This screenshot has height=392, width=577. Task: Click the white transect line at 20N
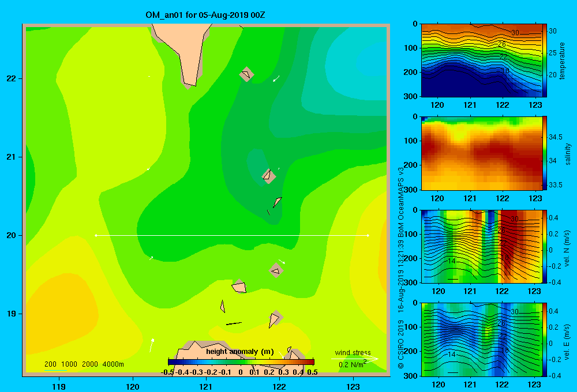[232, 235]
